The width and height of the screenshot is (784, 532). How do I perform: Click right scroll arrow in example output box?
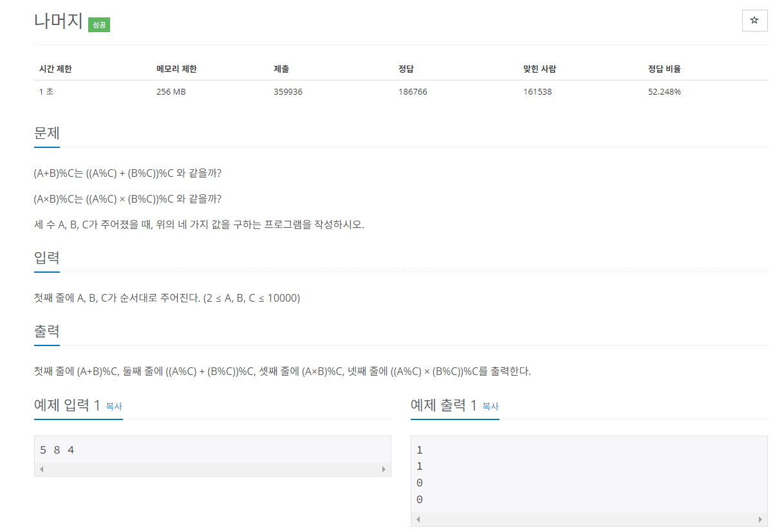[x=761, y=519]
